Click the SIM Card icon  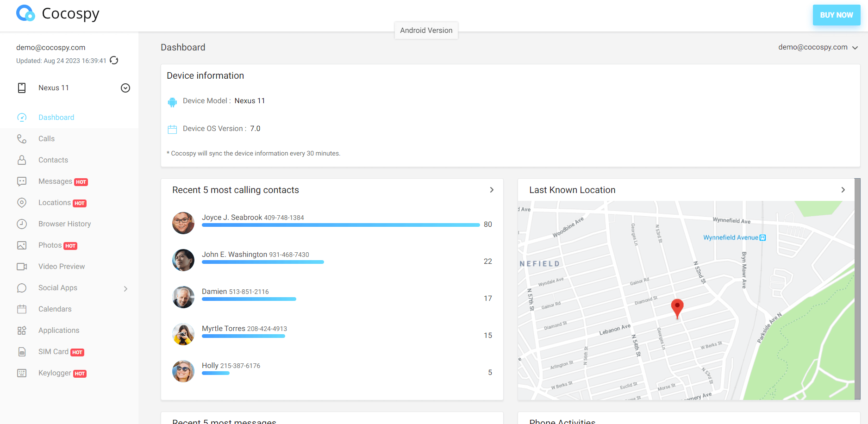22,352
